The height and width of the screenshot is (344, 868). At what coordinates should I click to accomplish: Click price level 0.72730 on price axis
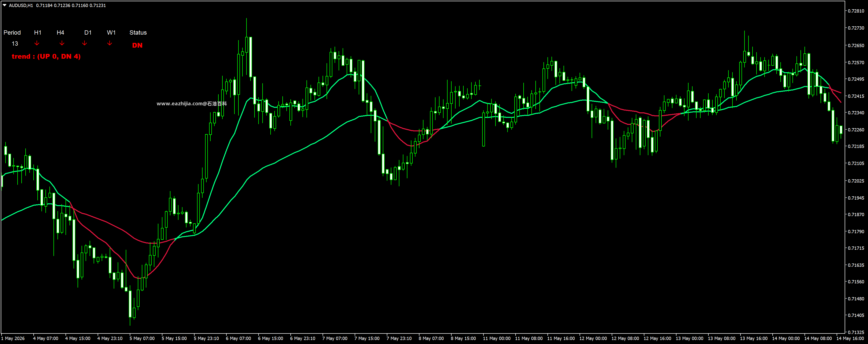(x=856, y=28)
